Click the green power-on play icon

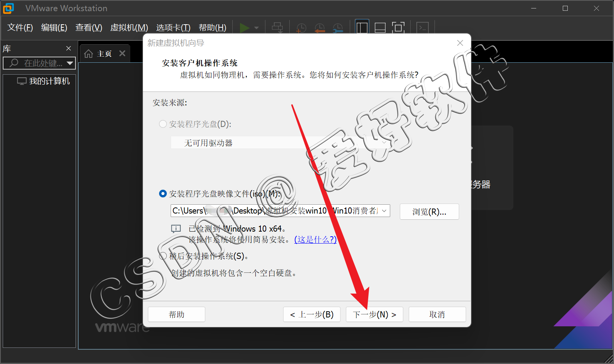click(245, 28)
